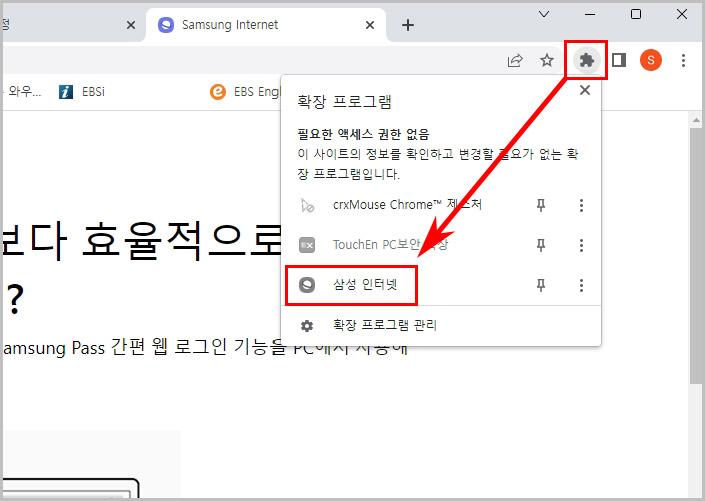Bookmark this page with the star icon

(547, 60)
